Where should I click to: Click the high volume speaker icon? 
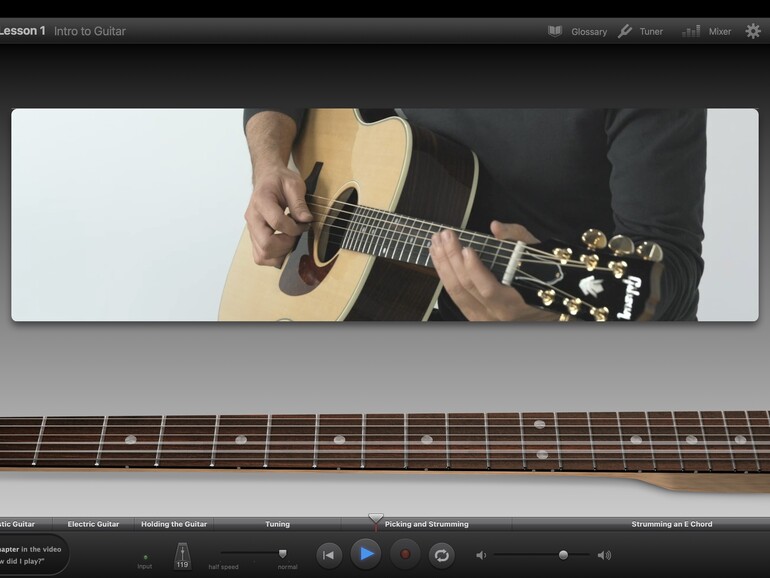click(604, 555)
